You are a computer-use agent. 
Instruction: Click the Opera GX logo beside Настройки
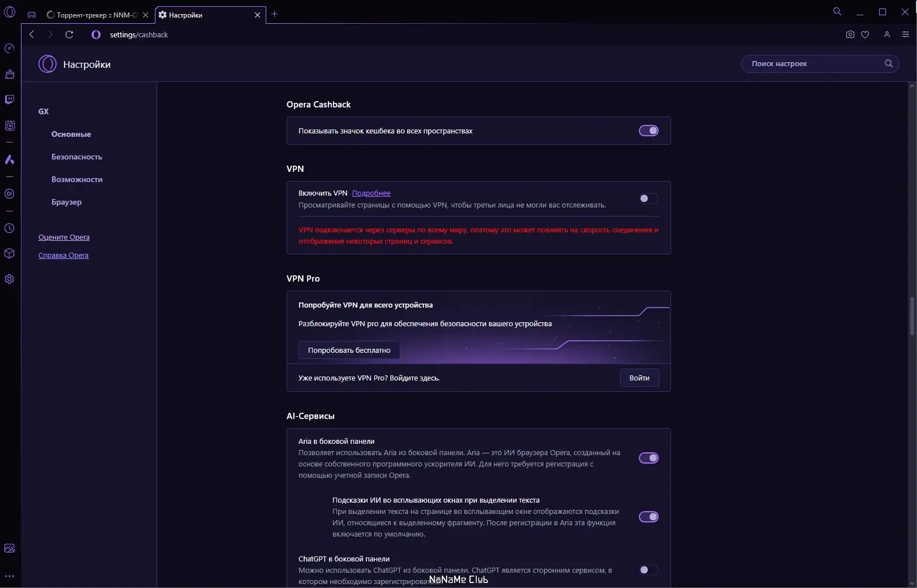(x=47, y=64)
